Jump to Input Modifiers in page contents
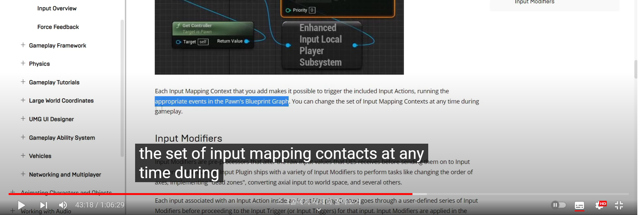The width and height of the screenshot is (644, 215). (x=534, y=2)
